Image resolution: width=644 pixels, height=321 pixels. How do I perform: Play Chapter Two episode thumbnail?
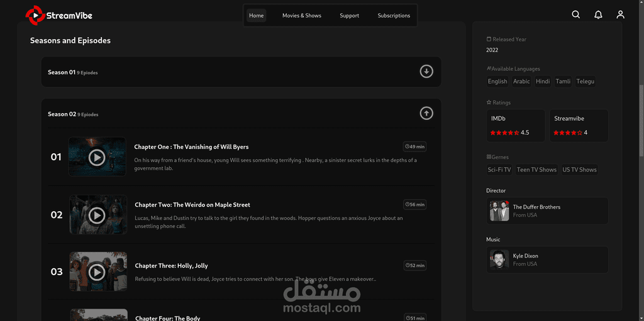(97, 215)
